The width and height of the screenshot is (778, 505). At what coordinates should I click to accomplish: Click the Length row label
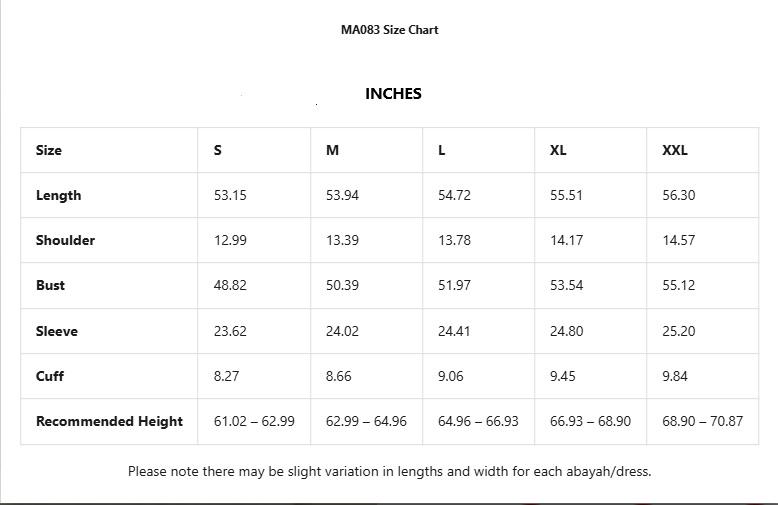click(x=59, y=195)
